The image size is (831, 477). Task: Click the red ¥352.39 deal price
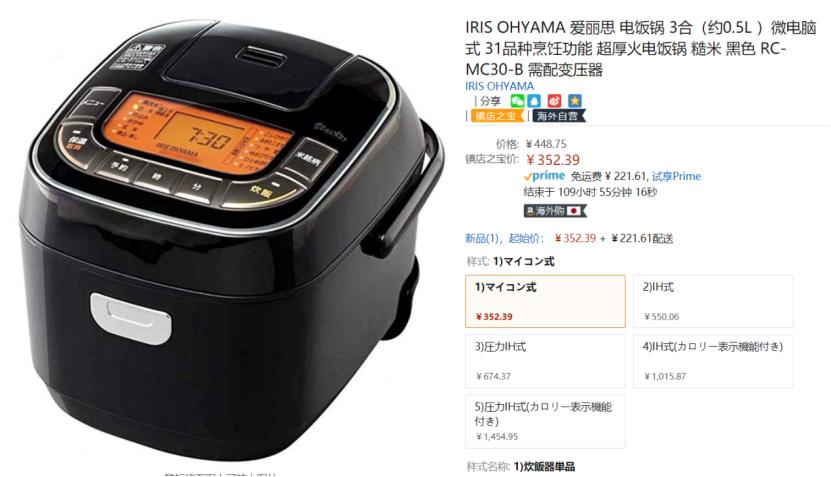point(553,160)
